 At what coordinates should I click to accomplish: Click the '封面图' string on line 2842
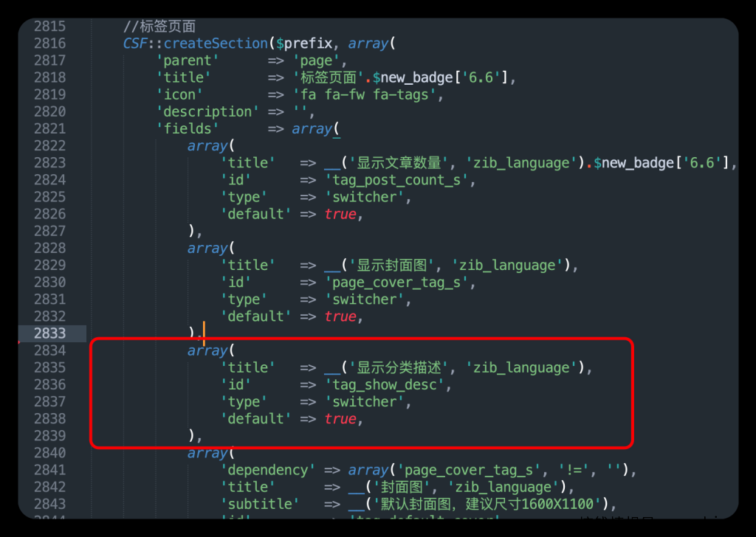pos(404,487)
